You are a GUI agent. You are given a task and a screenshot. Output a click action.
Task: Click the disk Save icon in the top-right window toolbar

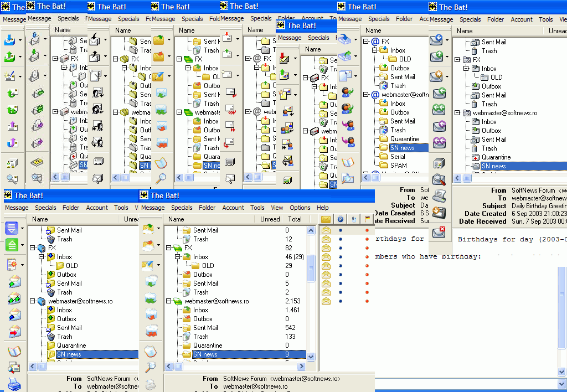click(439, 213)
